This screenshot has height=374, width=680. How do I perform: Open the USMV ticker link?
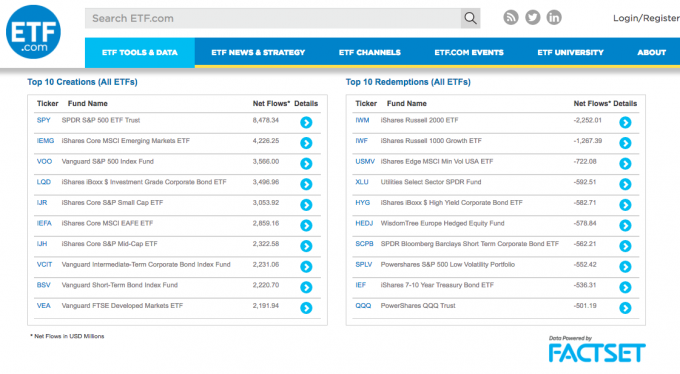click(365, 161)
